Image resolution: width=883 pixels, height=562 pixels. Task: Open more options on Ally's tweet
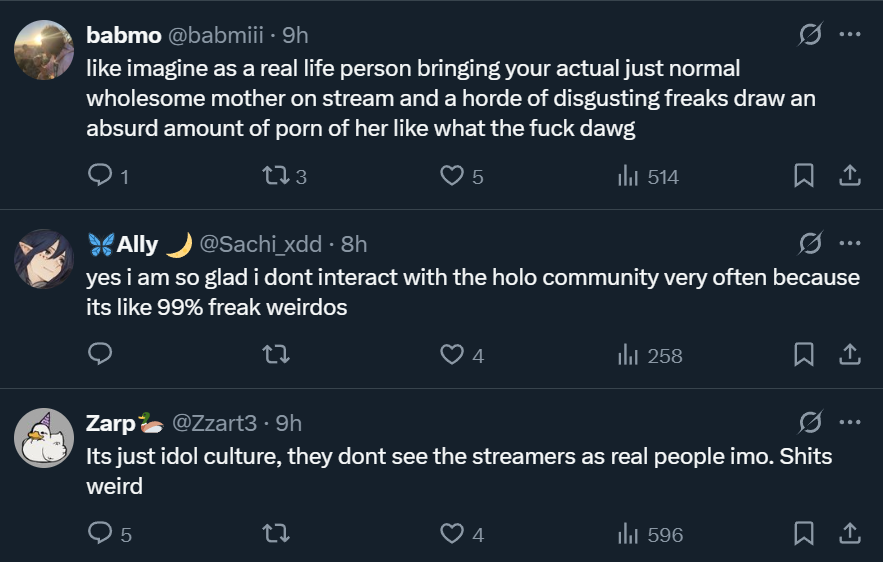coord(849,243)
